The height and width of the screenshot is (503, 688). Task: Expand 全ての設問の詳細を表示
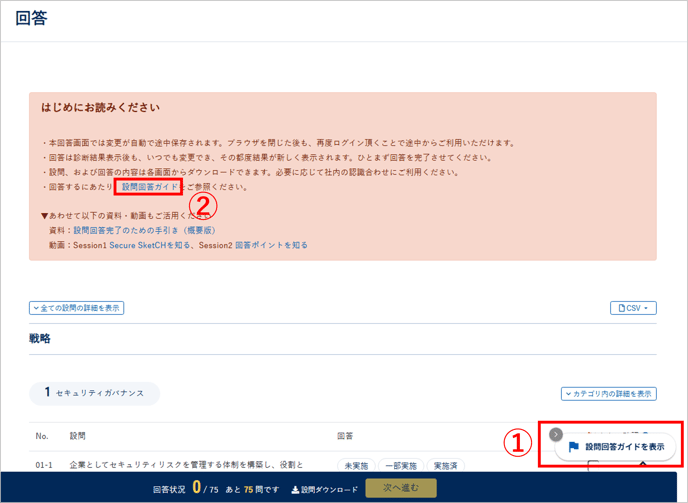point(77,308)
